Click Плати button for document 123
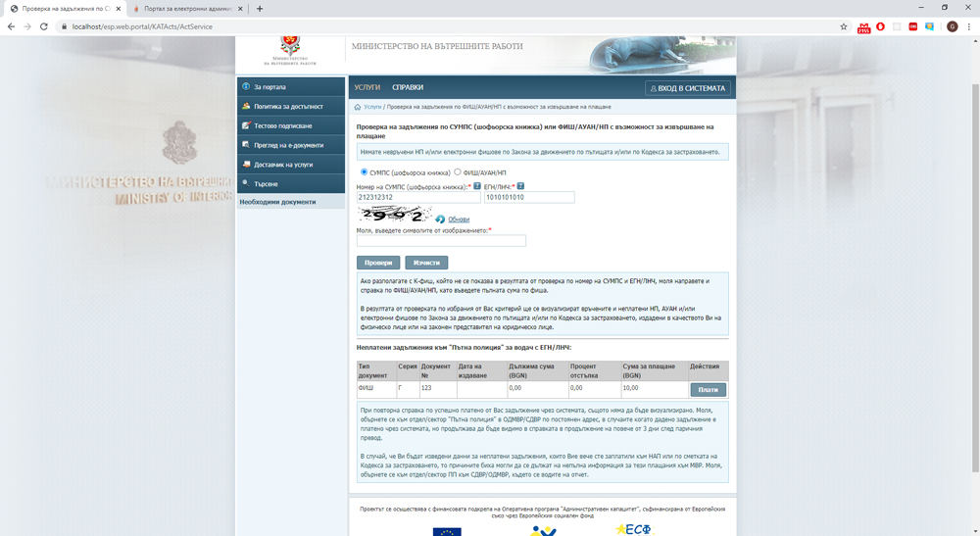 pos(708,389)
